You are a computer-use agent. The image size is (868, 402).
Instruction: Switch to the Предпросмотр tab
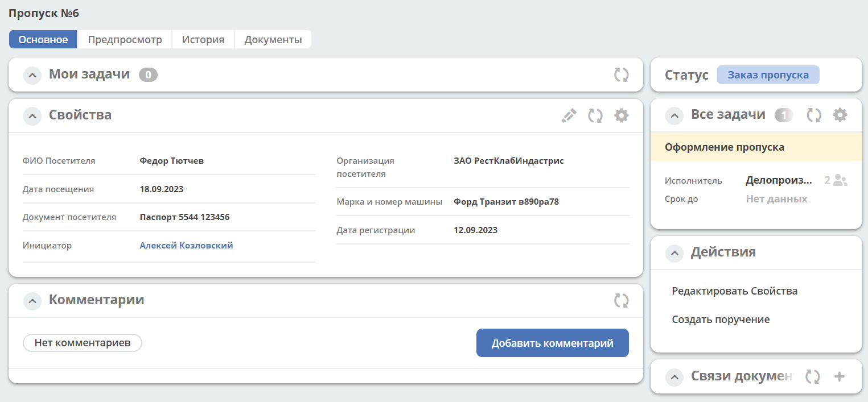(x=125, y=40)
